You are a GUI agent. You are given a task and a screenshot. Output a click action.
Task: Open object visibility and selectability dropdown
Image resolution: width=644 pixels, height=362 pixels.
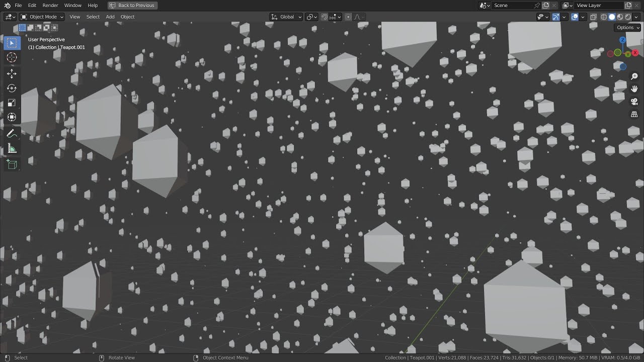[543, 17]
